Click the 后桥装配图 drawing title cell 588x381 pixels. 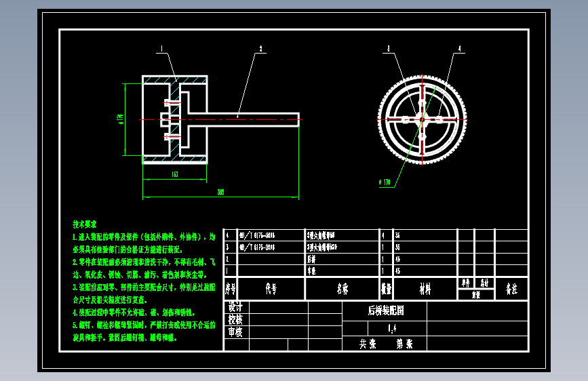(385, 310)
